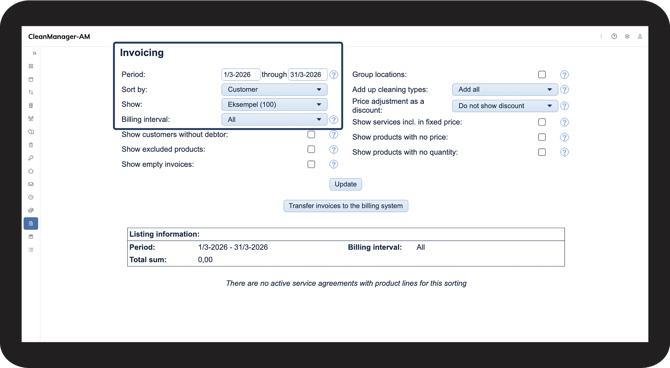
Task: Enable the Show excluded products checkbox
Action: [311, 149]
